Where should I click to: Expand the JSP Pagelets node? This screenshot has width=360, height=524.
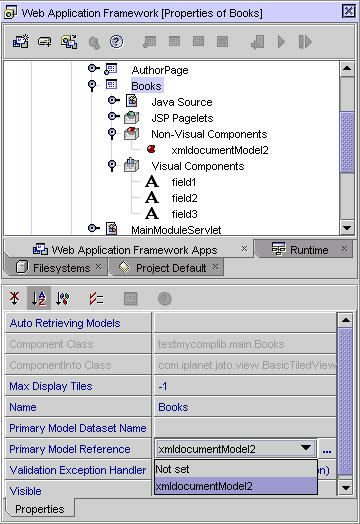[x=114, y=116]
